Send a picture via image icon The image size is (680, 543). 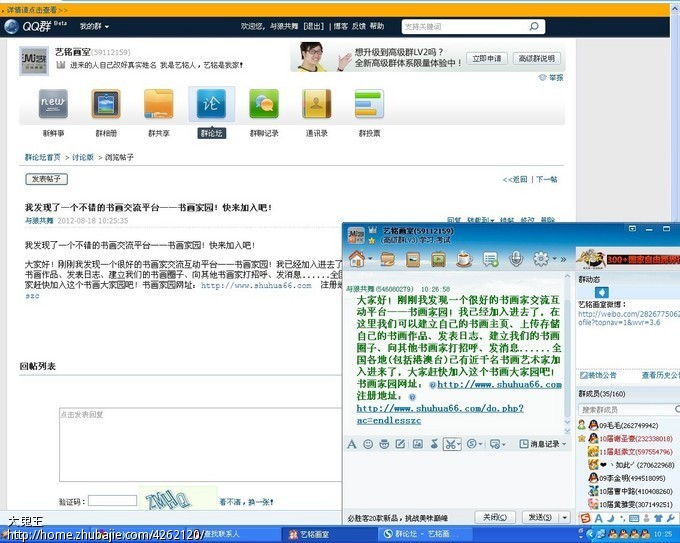point(418,444)
